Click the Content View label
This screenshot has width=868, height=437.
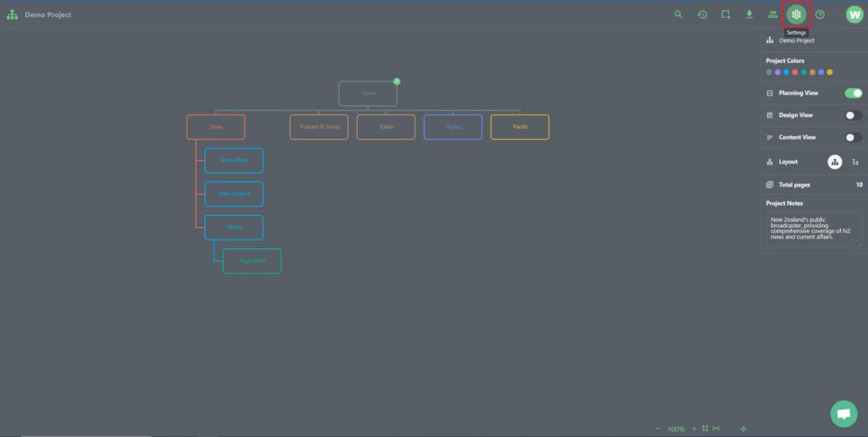(797, 137)
